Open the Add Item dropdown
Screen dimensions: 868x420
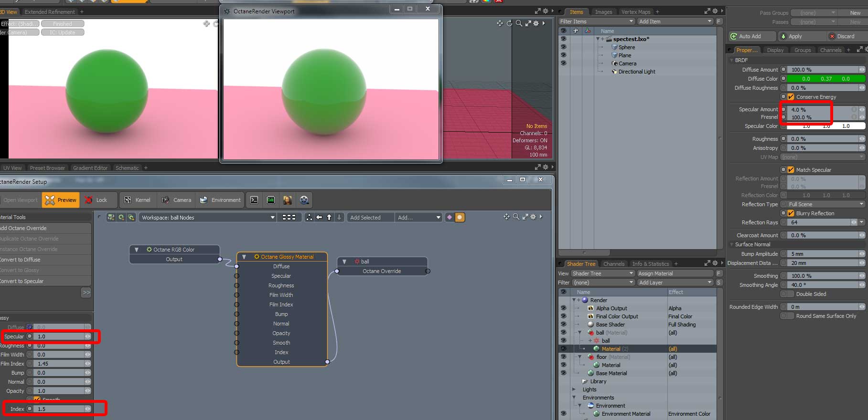[675, 21]
